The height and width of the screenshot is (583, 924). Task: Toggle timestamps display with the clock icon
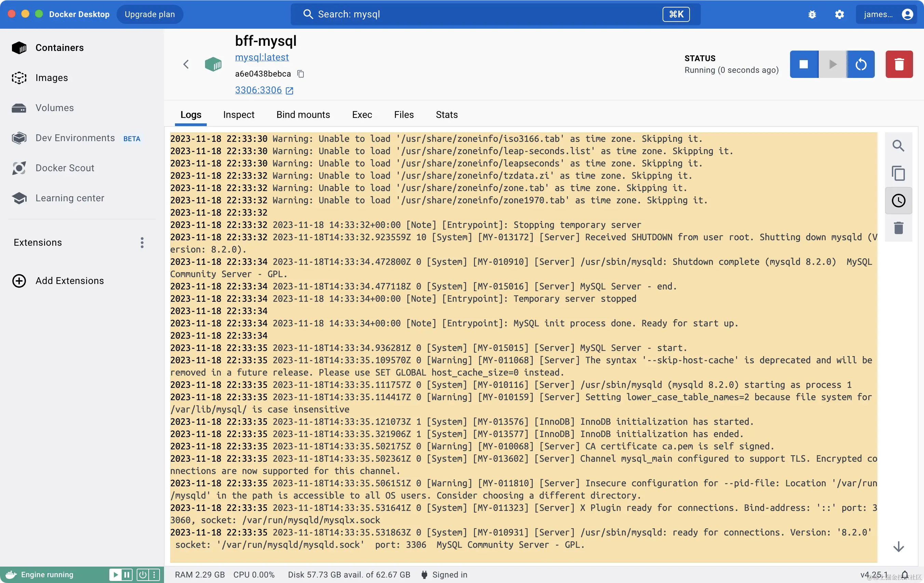pyautogui.click(x=898, y=200)
